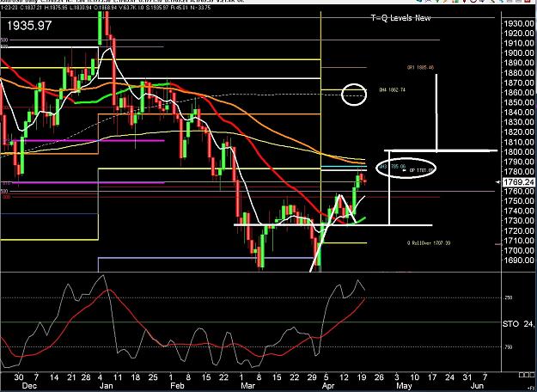Click the OHLC data line starting 1-23-20
The height and width of the screenshot is (392, 537).
click(x=106, y=7)
